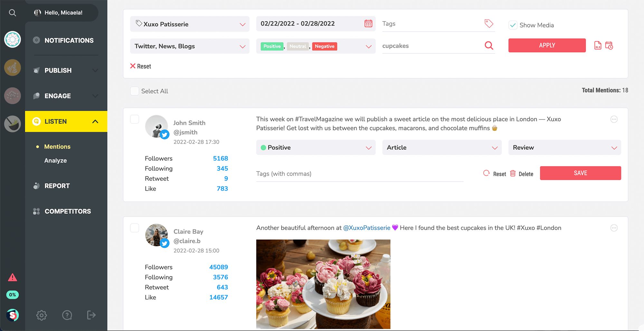
Task: Click the date range input field
Action: pos(316,24)
